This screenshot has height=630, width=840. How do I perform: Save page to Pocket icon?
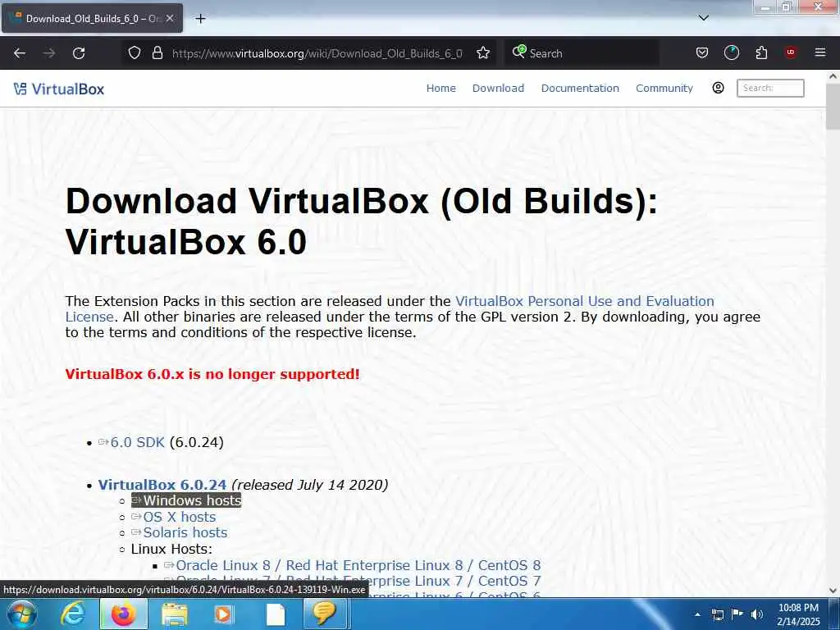(702, 52)
